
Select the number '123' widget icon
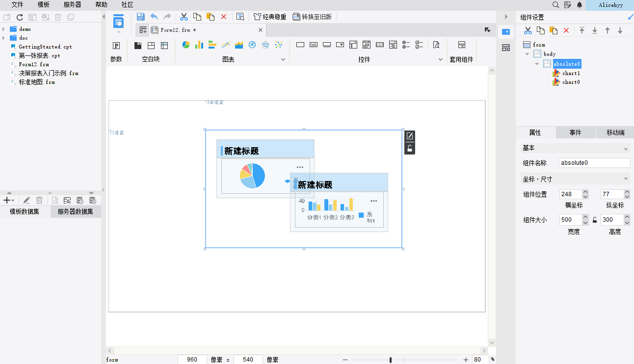(380, 45)
